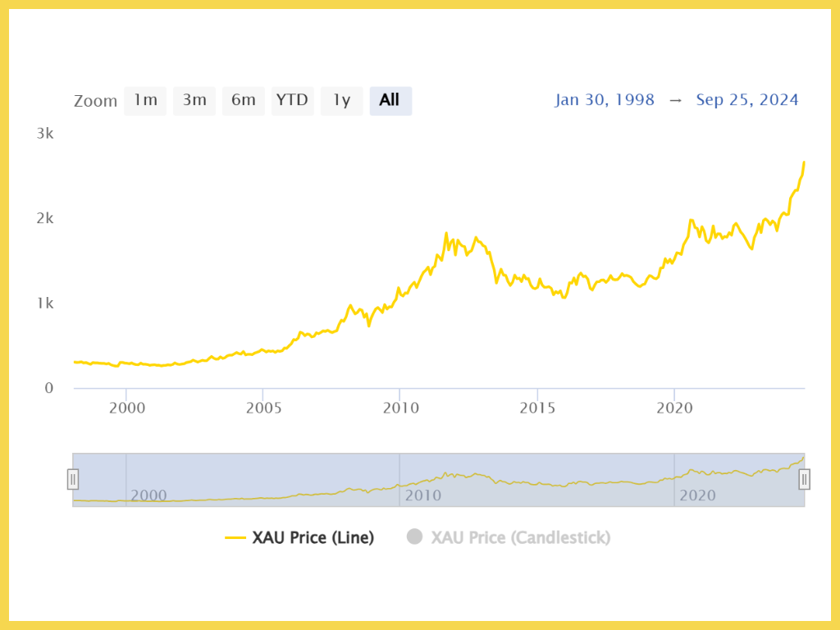Select the 2015 tick on x-axis
The width and height of the screenshot is (840, 630).
point(536,409)
